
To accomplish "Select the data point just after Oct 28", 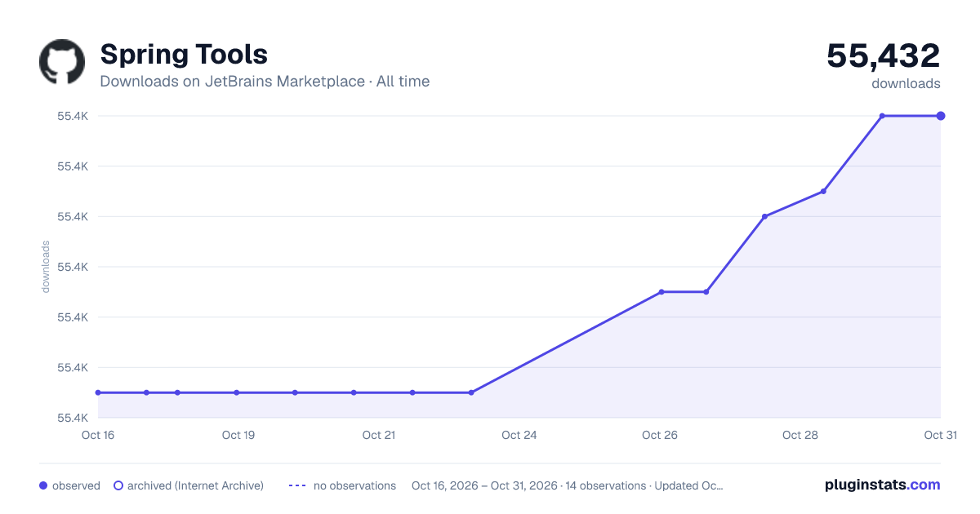I will 823,192.
